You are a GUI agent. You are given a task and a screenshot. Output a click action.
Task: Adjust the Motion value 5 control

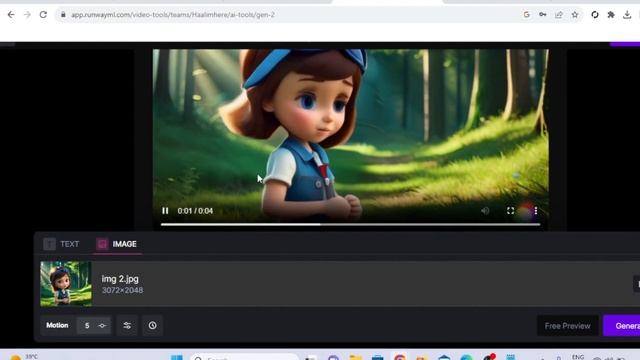[94, 326]
